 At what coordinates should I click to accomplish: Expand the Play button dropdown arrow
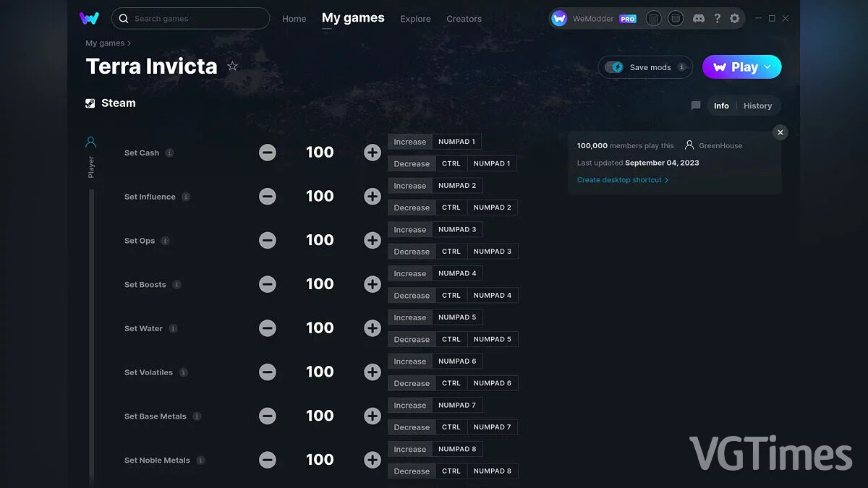point(768,67)
